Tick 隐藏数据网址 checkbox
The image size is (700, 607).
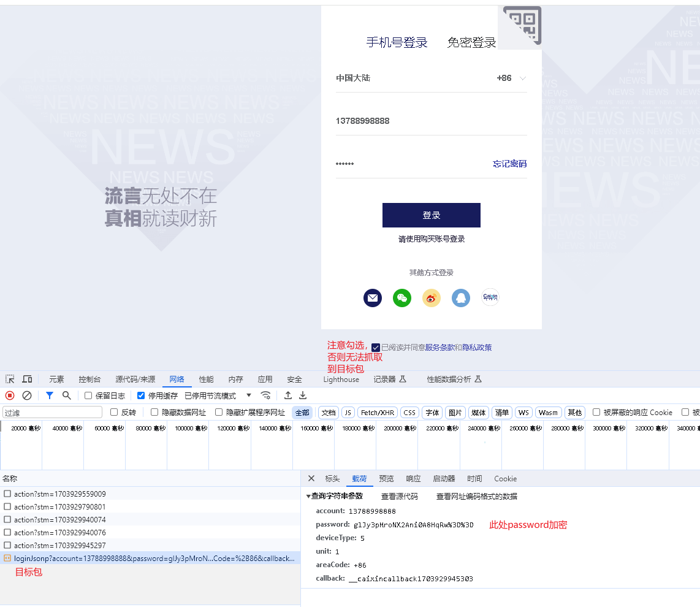[x=154, y=412]
